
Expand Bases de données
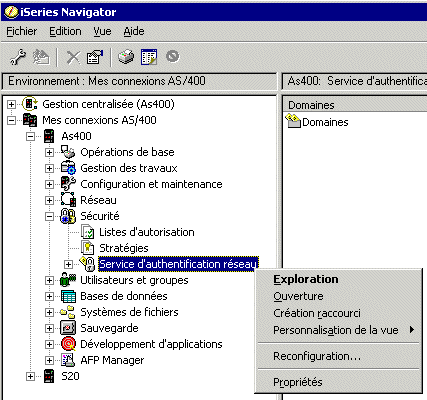tap(49, 296)
